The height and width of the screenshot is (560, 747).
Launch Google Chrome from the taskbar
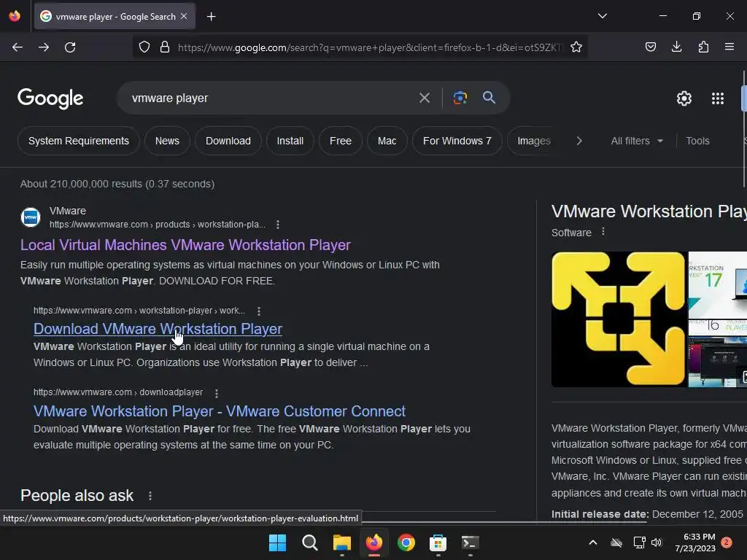click(x=406, y=542)
